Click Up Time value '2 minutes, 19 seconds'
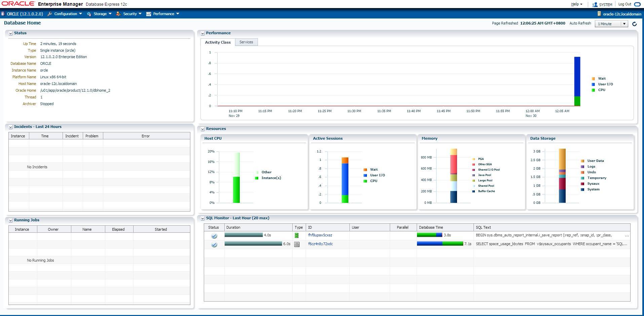The width and height of the screenshot is (644, 316). (x=58, y=44)
